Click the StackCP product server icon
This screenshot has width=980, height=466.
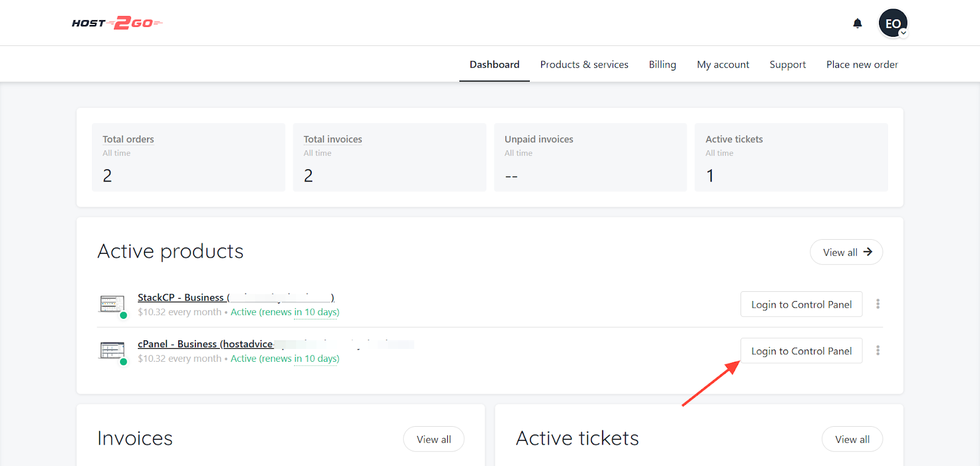(x=113, y=305)
